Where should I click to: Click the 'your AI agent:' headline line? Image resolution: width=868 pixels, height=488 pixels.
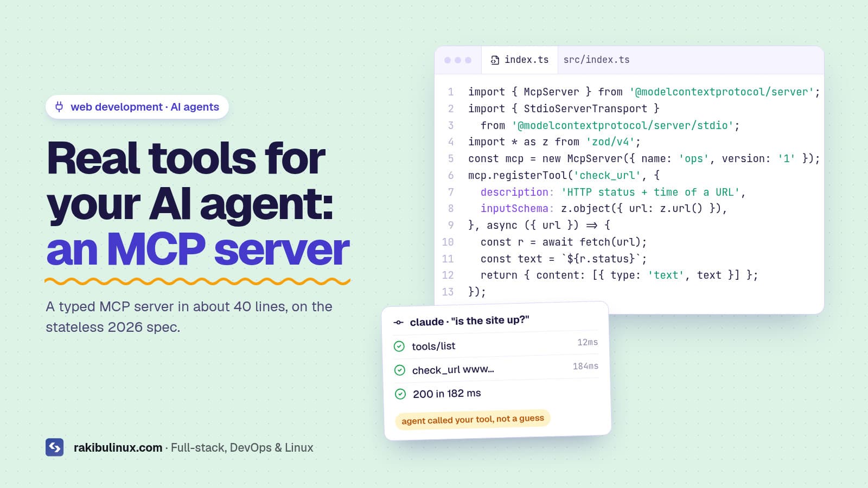(x=190, y=205)
